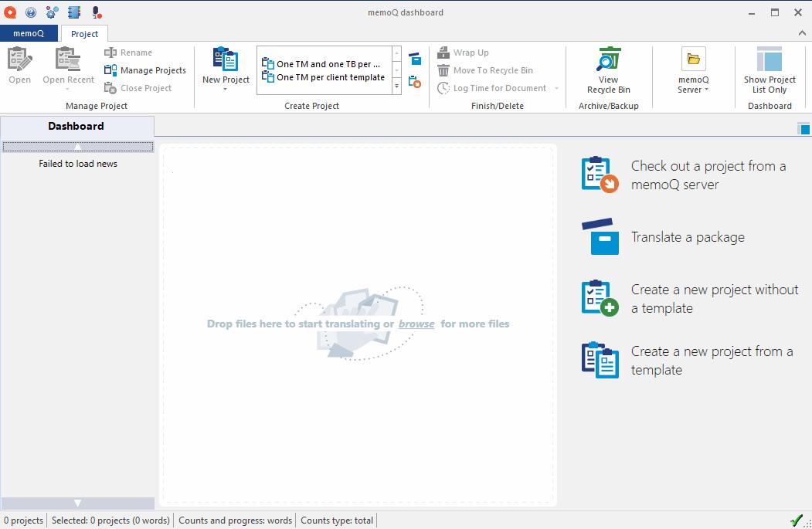Click the memoQ Server folder icon
Screen dimensions: 812x529
tap(694, 59)
